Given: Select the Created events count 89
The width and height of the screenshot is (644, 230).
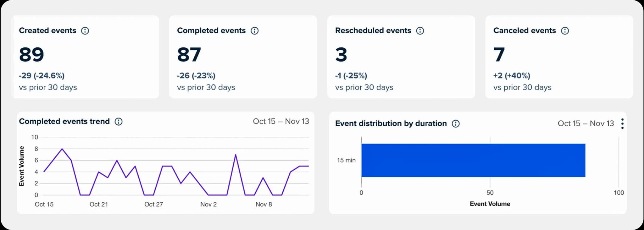Looking at the screenshot, I should (31, 55).
